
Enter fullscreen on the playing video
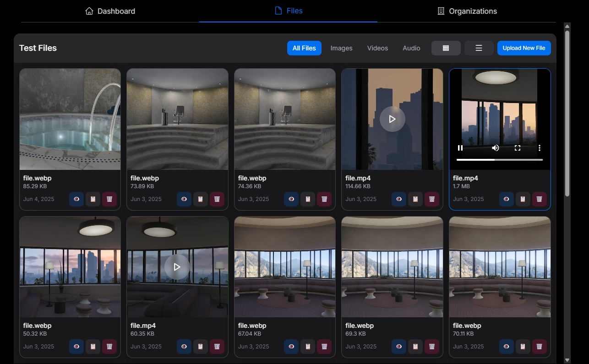[x=518, y=148]
